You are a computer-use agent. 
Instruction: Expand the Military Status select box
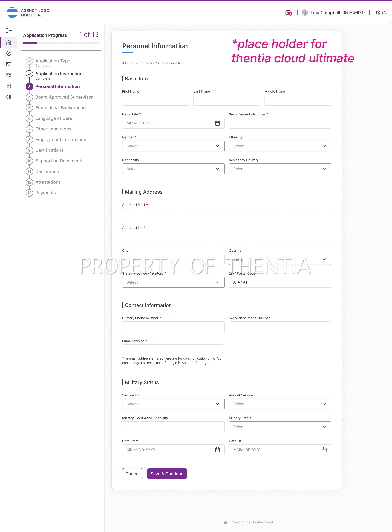[280, 427]
